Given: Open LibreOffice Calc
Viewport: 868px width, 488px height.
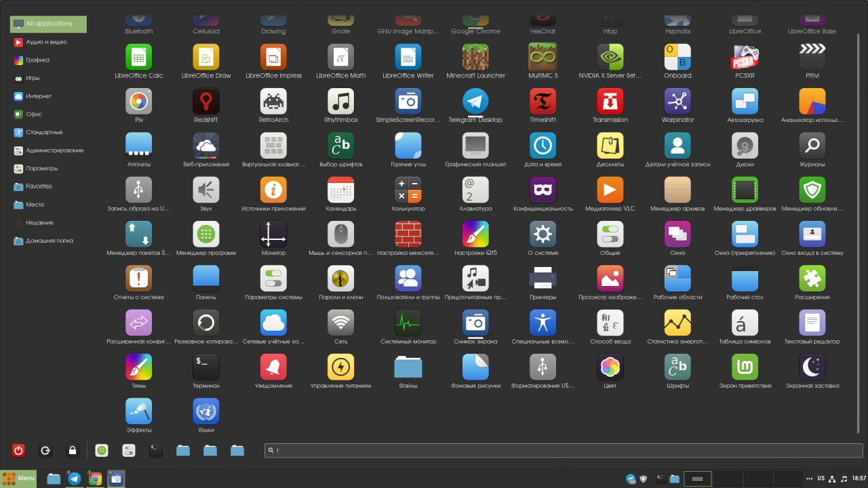Looking at the screenshot, I should click(x=138, y=58).
